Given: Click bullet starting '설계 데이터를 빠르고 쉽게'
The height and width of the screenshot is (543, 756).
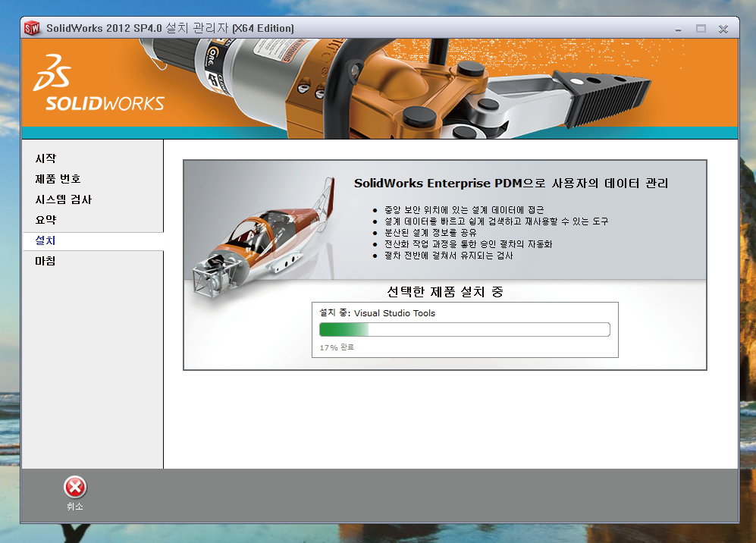Looking at the screenshot, I should 496,221.
